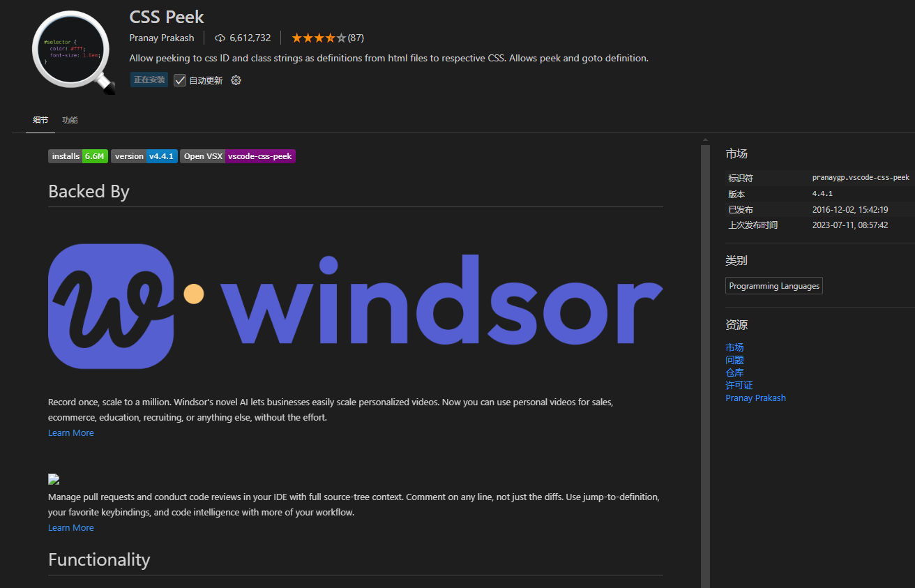Click the 类别 section heading
The height and width of the screenshot is (588, 915).
click(736, 261)
